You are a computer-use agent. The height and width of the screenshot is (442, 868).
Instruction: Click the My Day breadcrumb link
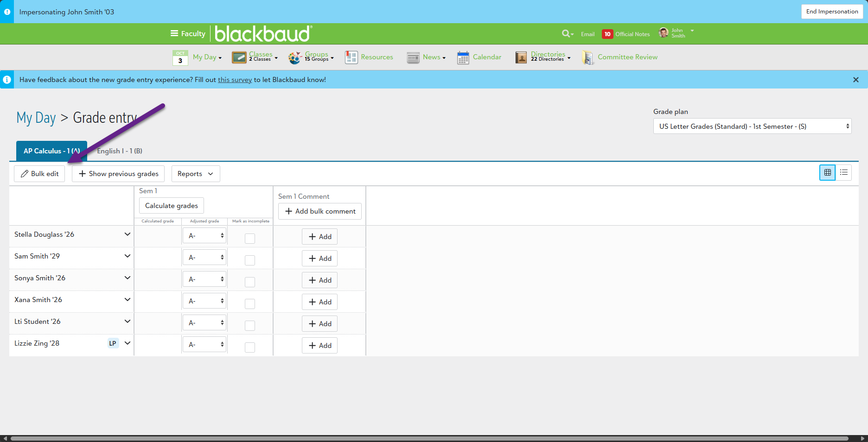coord(36,118)
